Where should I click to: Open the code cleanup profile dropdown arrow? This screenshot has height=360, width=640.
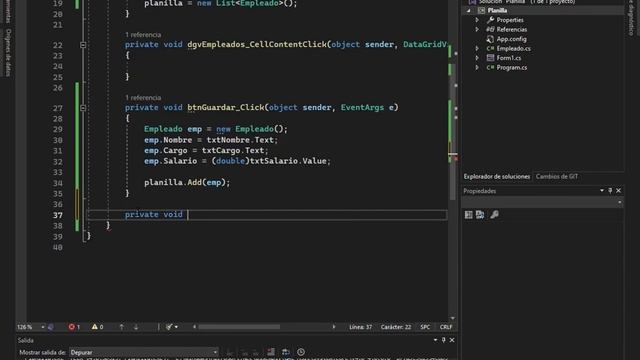[x=176, y=327]
